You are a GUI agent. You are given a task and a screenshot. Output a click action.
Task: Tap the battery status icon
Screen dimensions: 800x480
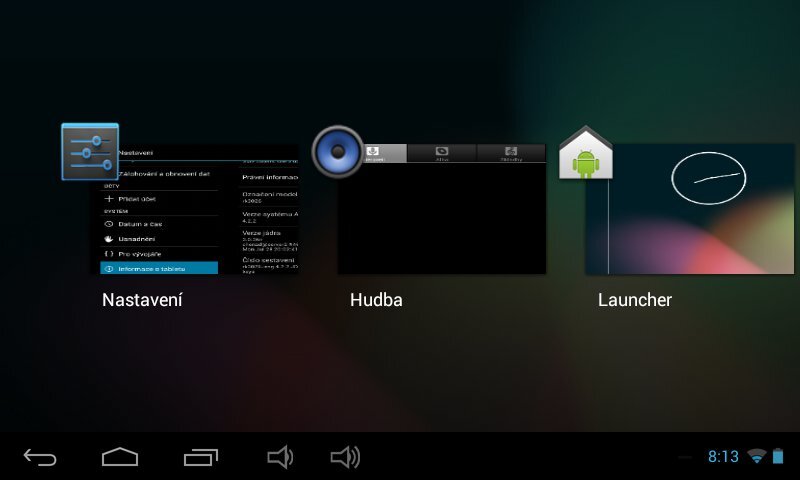click(778, 457)
